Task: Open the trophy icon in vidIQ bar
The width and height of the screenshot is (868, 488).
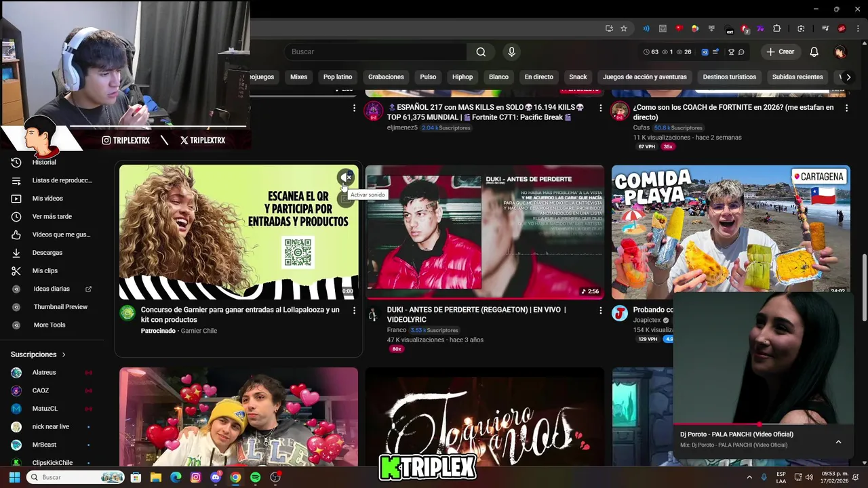Action: pyautogui.click(x=731, y=52)
